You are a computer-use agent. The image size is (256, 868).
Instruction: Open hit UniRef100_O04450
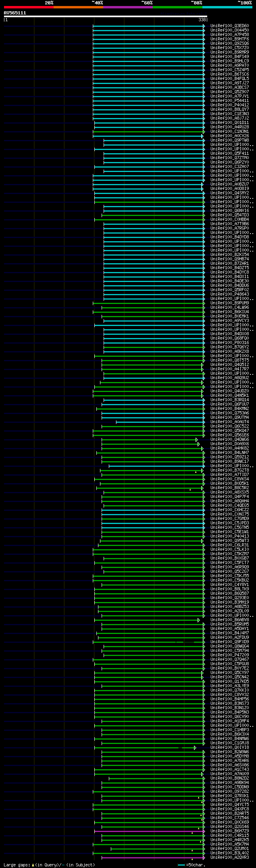click(230, 30)
